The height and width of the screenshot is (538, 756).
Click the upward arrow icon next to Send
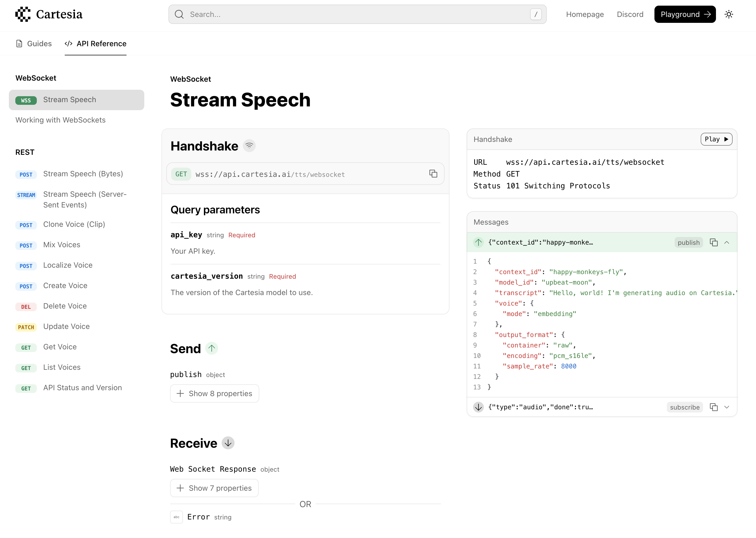[212, 348]
